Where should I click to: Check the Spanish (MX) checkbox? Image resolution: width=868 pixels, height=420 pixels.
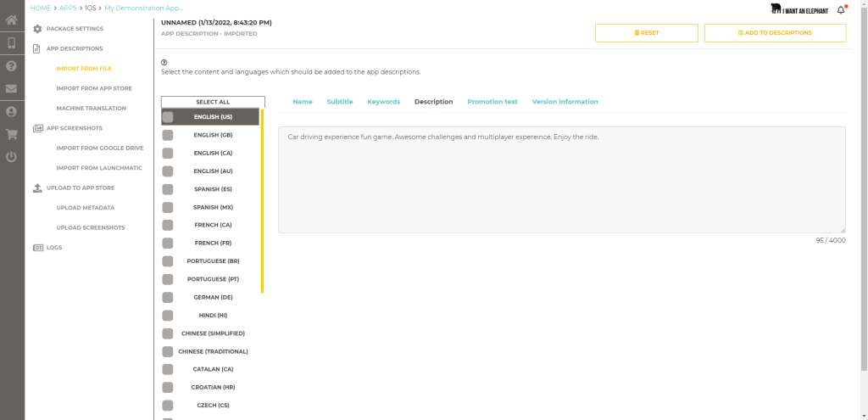[x=168, y=207]
